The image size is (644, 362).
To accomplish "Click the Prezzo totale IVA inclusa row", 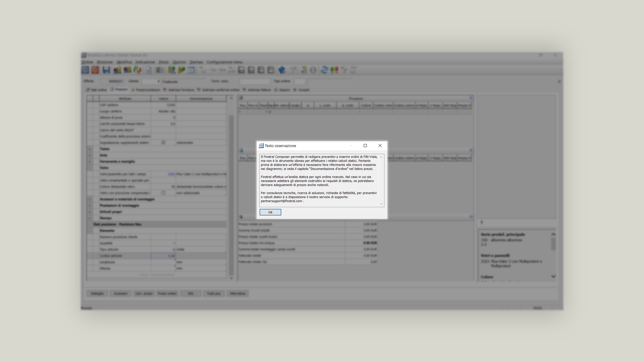I will coord(308,243).
